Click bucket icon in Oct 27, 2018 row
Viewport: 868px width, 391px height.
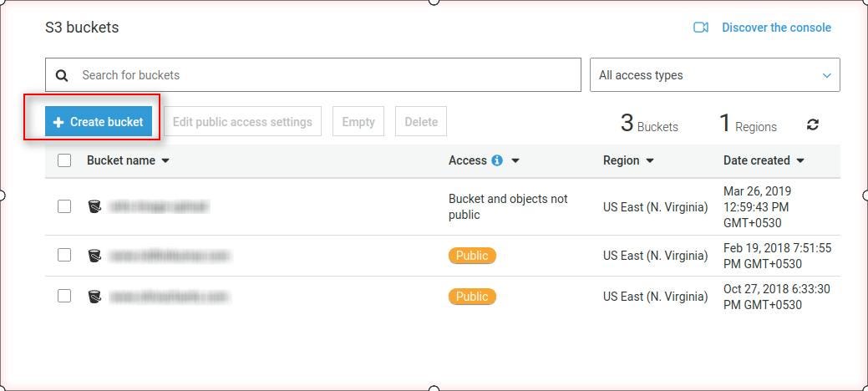pyautogui.click(x=94, y=297)
